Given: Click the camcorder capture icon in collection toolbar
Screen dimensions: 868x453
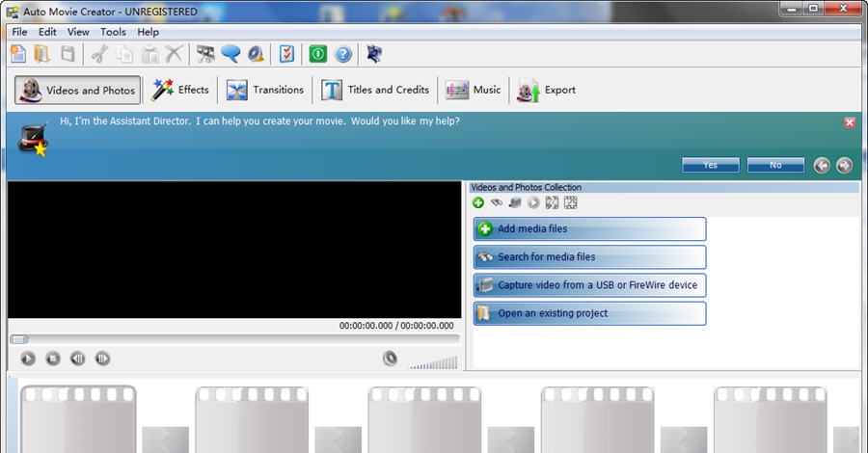Looking at the screenshot, I should [515, 203].
